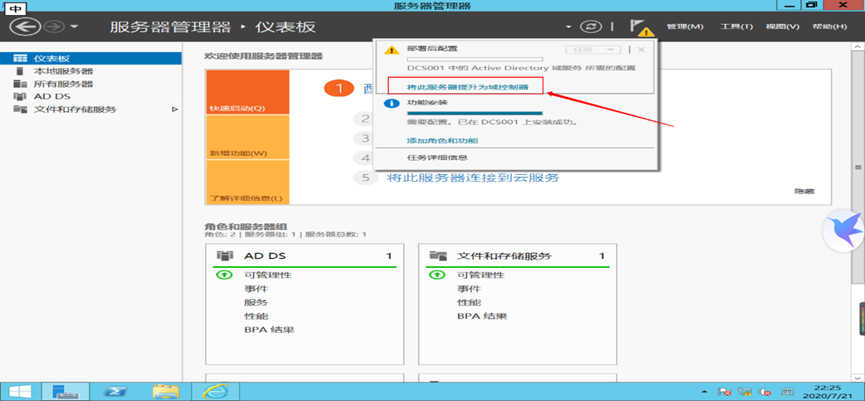The image size is (865, 401).
Task: Click the 部署后配置 progress bar
Action: point(474,59)
